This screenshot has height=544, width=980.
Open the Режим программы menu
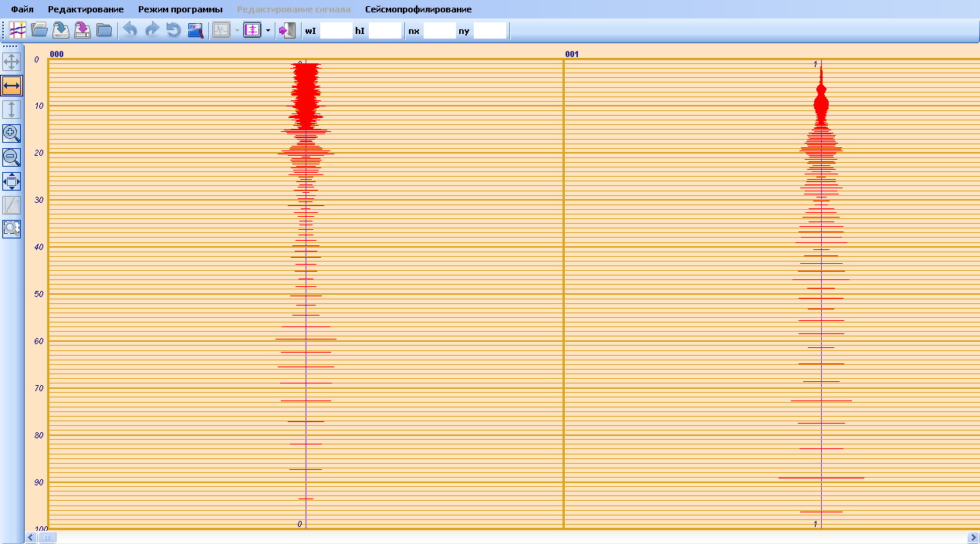[181, 9]
